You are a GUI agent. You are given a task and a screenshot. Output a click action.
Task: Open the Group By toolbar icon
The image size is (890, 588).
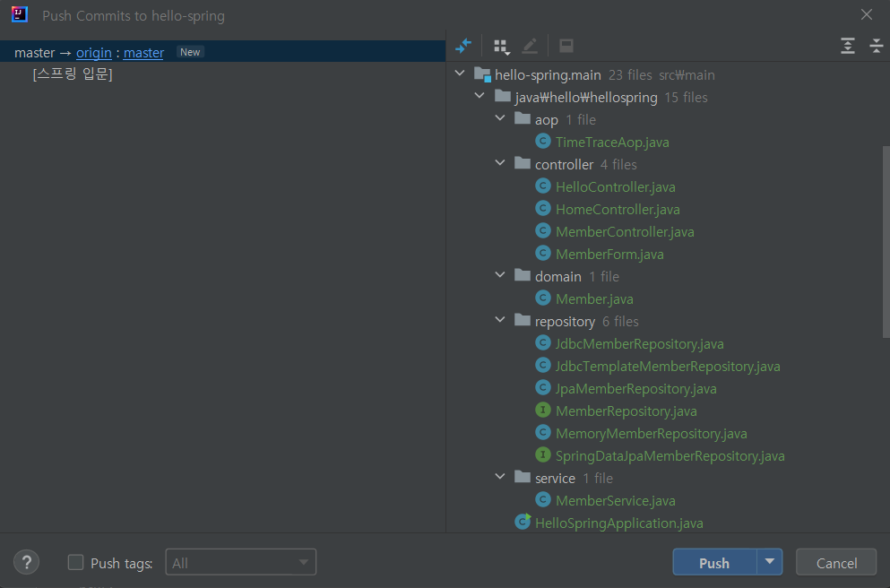[x=502, y=47]
